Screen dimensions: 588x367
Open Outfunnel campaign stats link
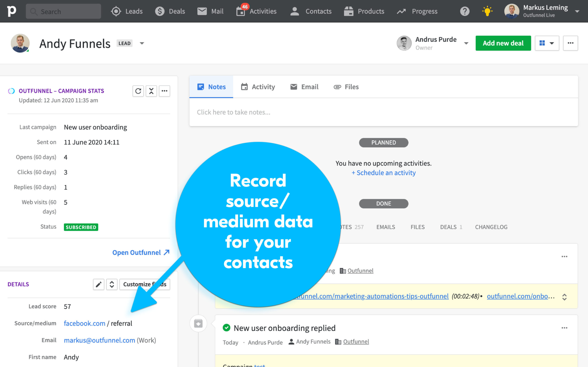pyautogui.click(x=140, y=252)
